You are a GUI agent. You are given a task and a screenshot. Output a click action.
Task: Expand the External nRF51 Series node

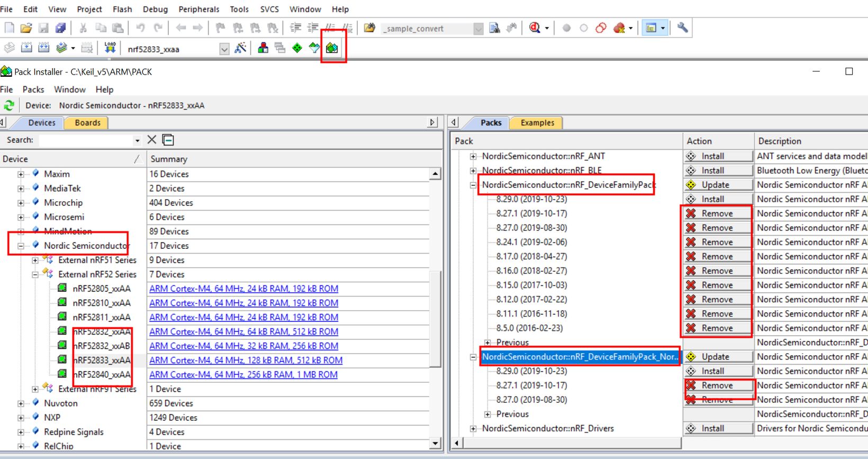coord(35,260)
